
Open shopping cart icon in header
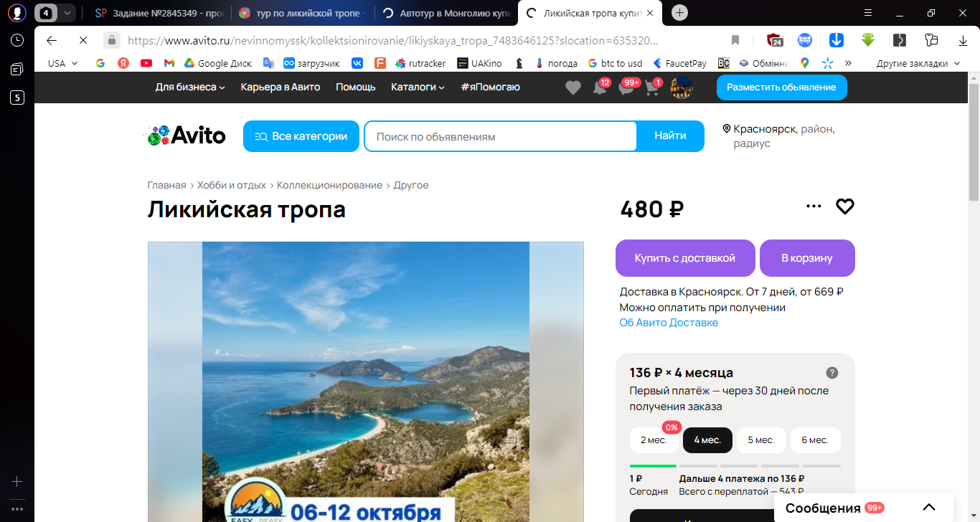coord(653,87)
